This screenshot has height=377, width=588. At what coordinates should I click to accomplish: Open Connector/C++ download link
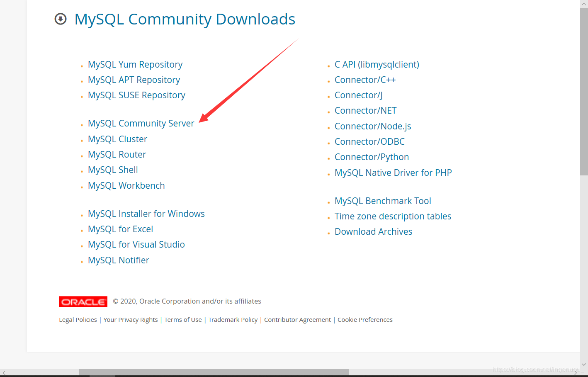click(x=365, y=80)
